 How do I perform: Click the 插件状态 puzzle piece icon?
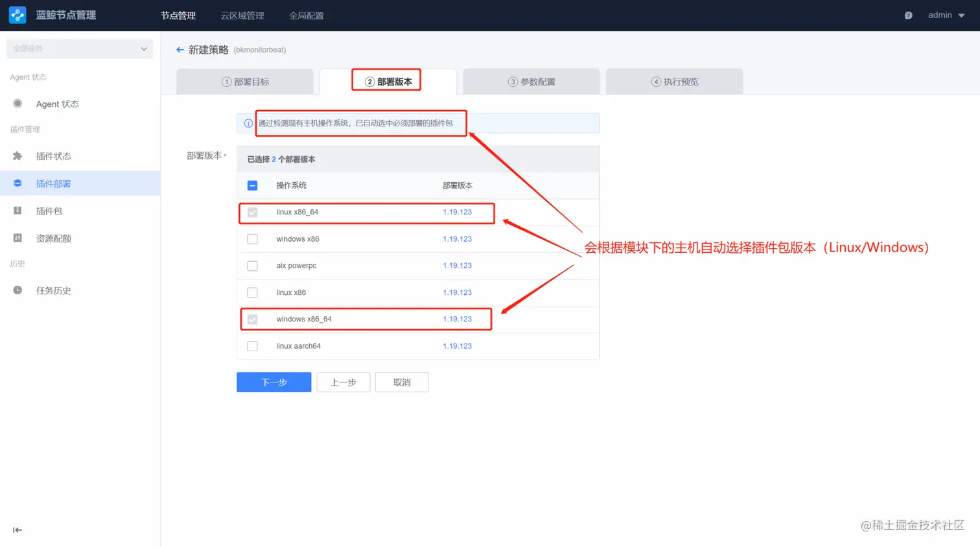tap(17, 156)
